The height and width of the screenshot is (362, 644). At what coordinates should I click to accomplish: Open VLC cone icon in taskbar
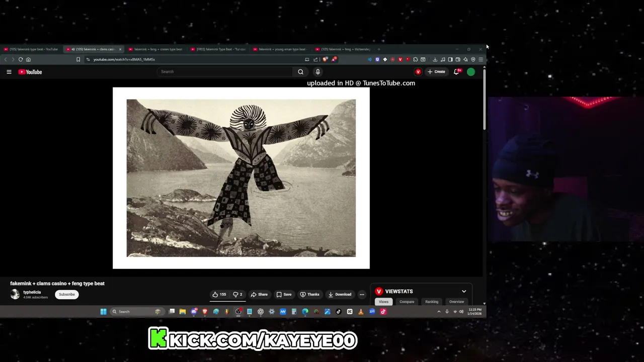coord(361,312)
